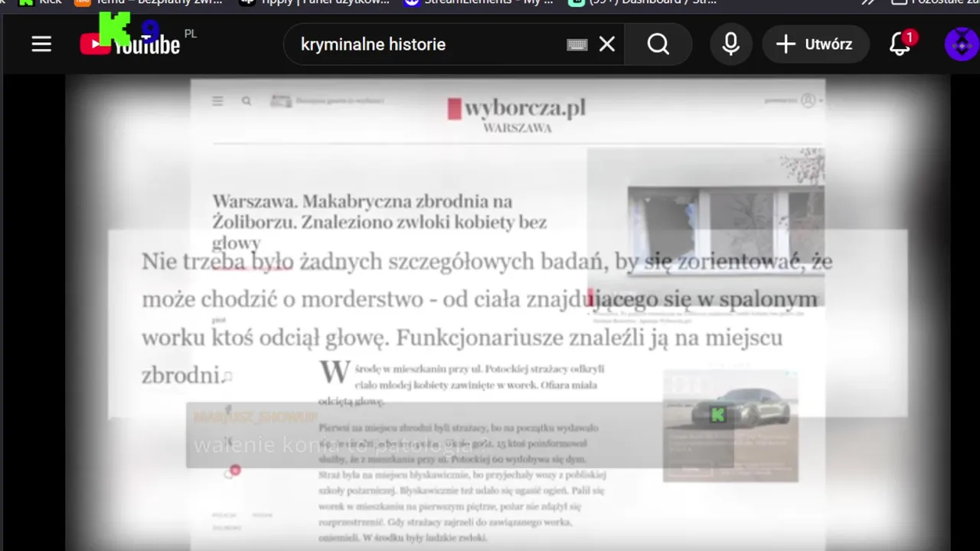Clear the search query with X

[607, 44]
